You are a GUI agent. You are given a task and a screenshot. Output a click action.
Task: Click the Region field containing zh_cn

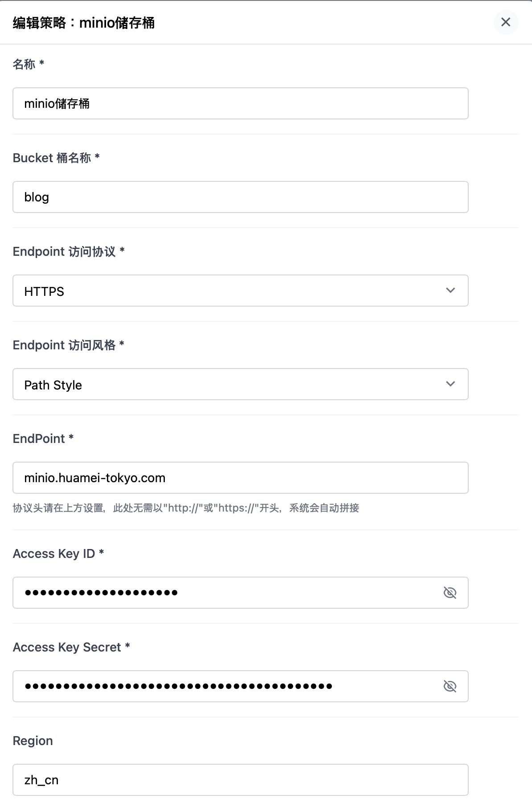[241, 780]
